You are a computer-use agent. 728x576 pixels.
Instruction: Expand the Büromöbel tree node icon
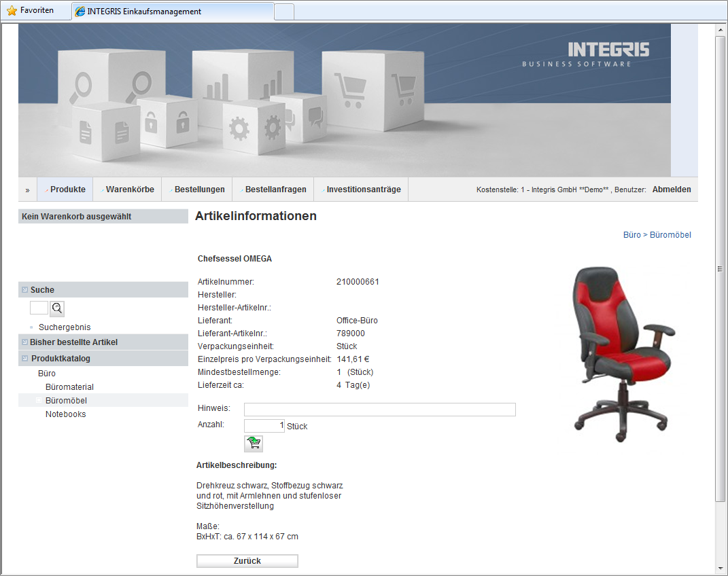coord(39,400)
